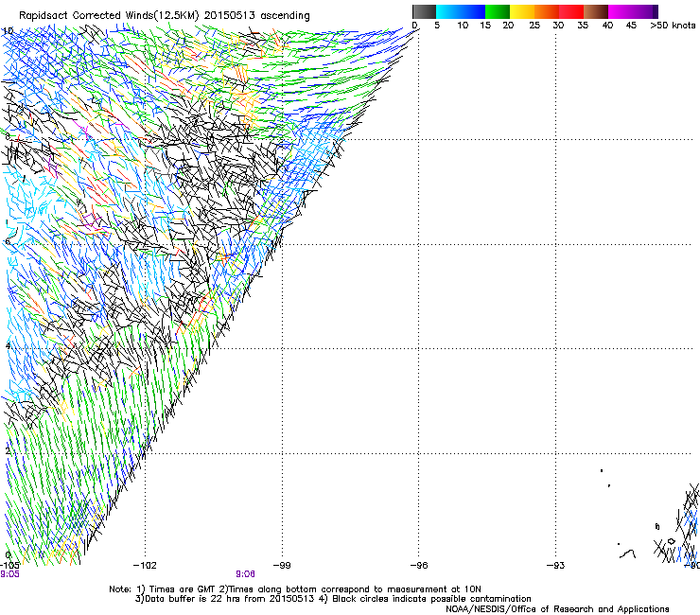
Task: Click the '>50 knots' legend label
Action: [x=673, y=26]
